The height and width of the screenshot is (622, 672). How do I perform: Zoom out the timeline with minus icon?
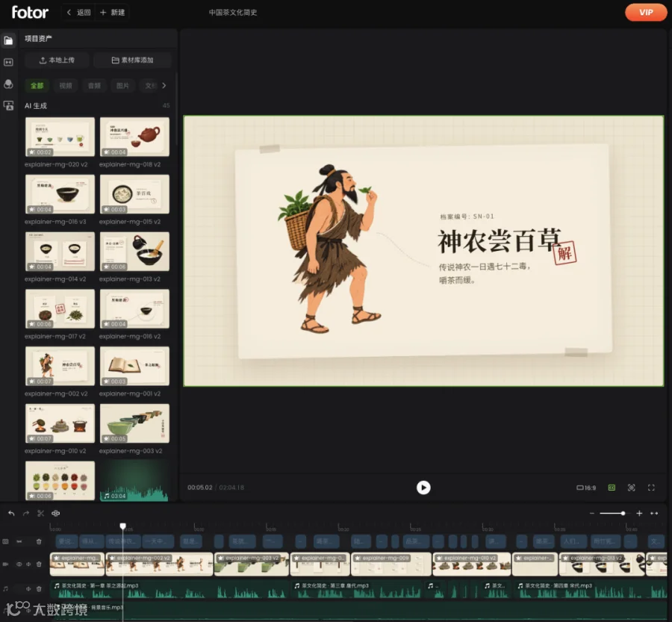[592, 513]
